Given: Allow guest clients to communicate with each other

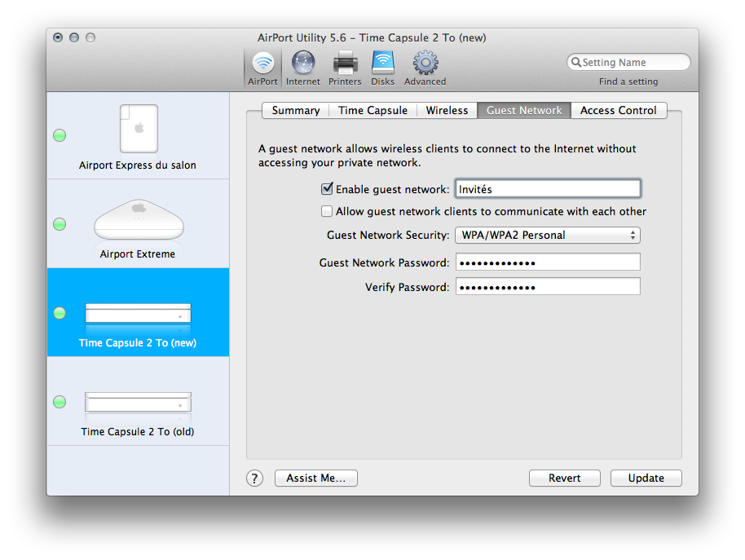Looking at the screenshot, I should (x=328, y=212).
